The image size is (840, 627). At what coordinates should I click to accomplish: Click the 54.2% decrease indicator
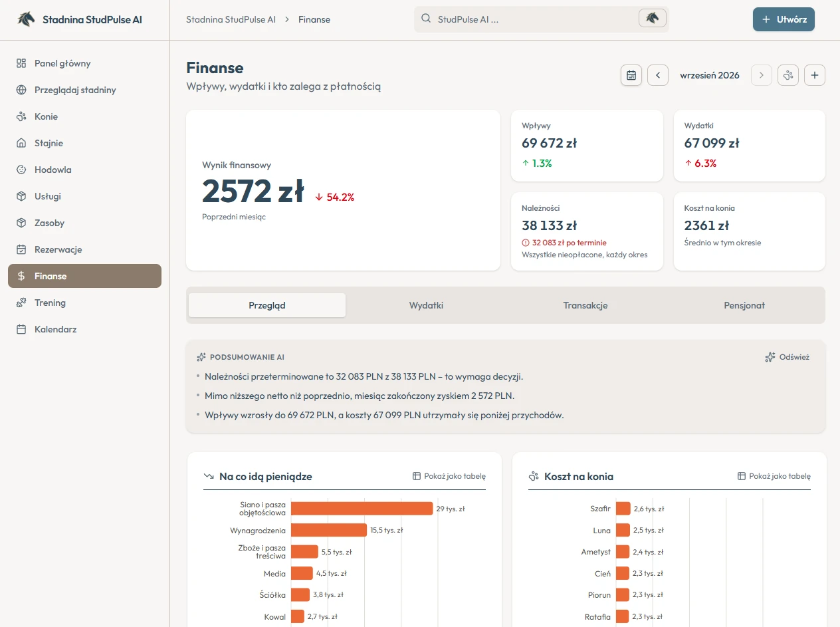click(335, 197)
